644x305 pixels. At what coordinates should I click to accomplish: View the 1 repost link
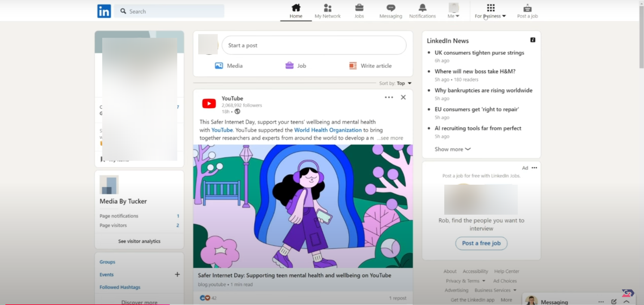[398, 298]
